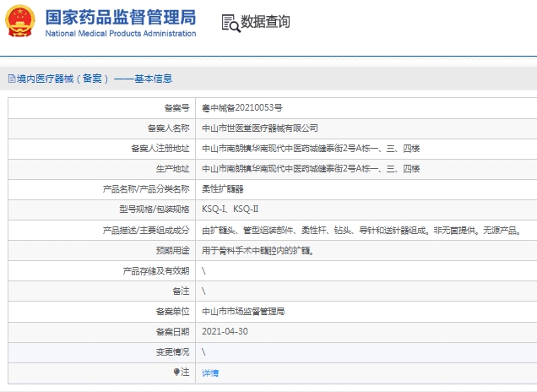
Task: Click the 国家药品监督管理局 title
Action: [121, 17]
